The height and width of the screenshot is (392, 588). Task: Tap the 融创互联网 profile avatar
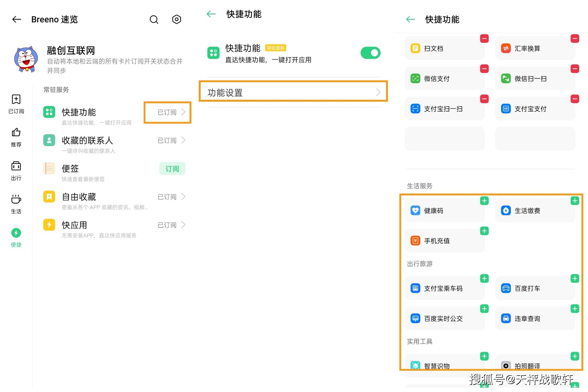(x=26, y=59)
